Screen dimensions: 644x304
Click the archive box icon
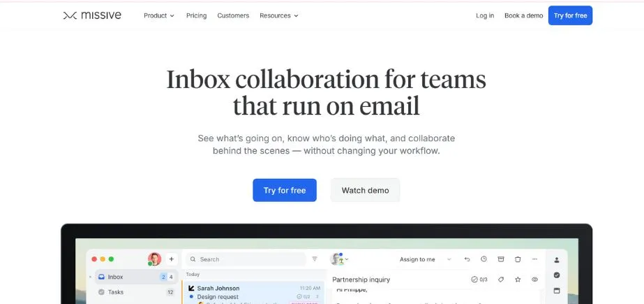[x=501, y=259]
